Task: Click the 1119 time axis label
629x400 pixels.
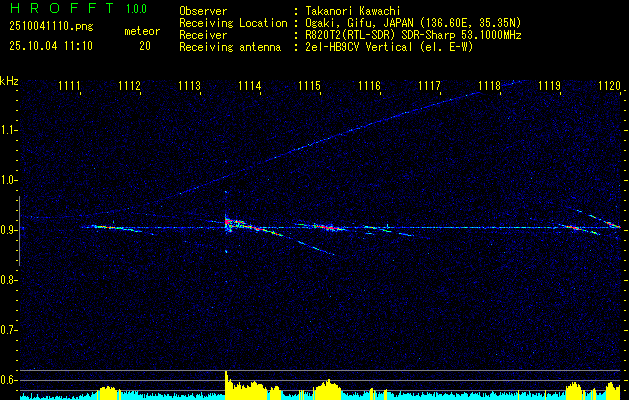Action: pyautogui.click(x=550, y=86)
